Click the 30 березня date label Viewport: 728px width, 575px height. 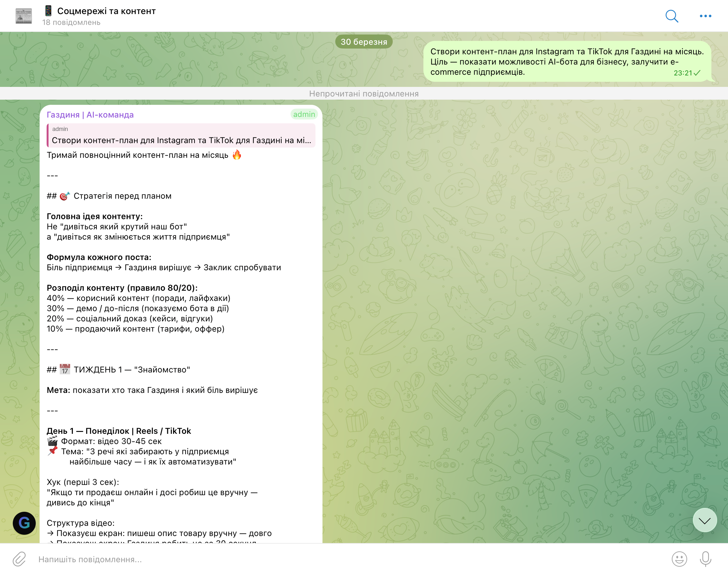pos(364,42)
